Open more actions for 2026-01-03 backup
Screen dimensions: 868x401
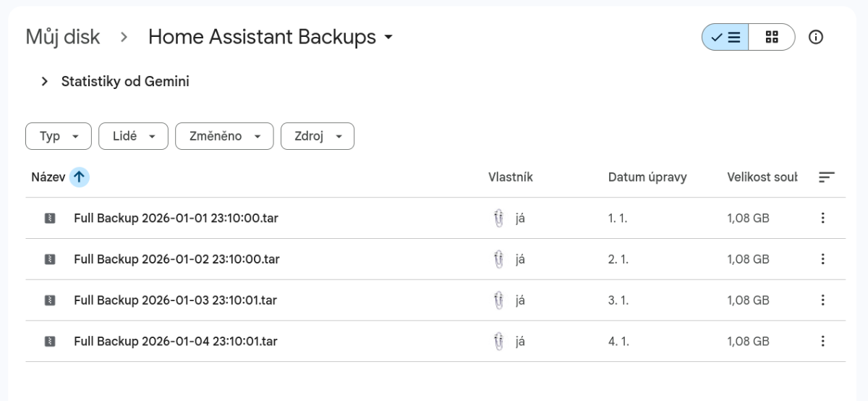[822, 300]
